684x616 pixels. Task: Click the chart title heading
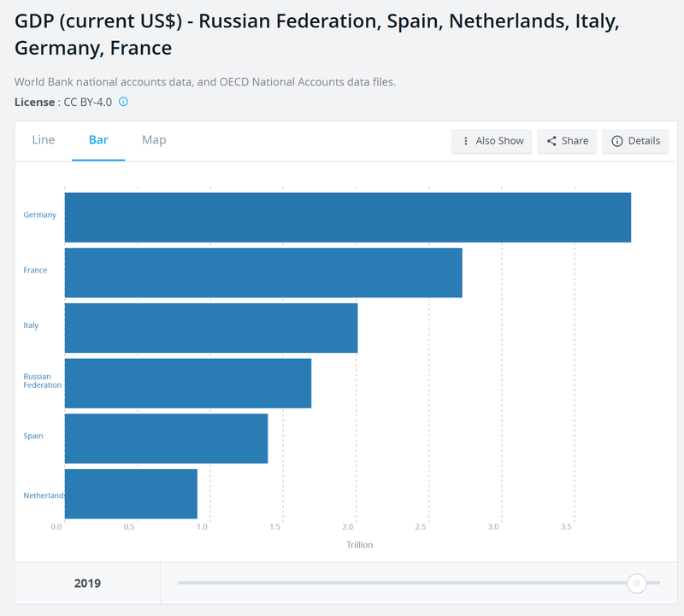tap(316, 34)
